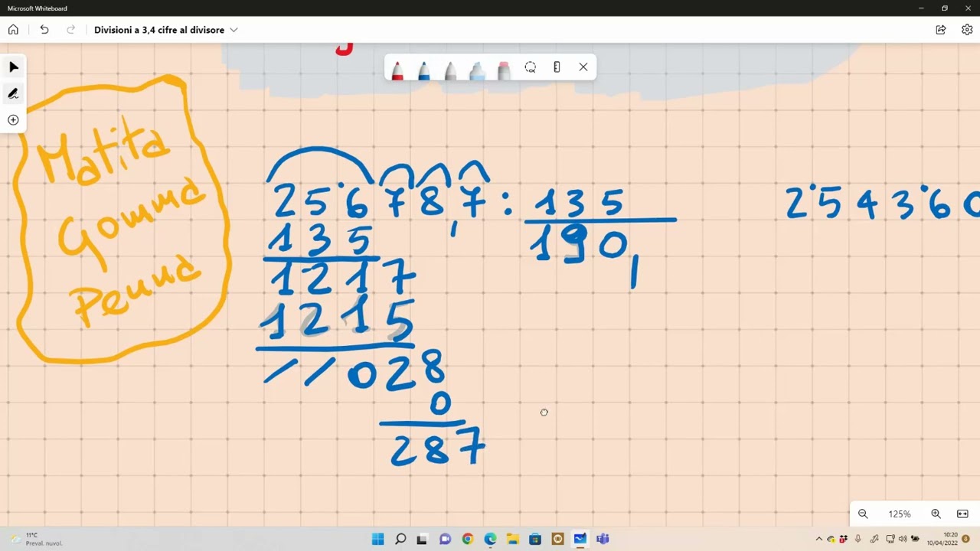Click the 125% zoom level
Screen dimensions: 980x551
point(900,514)
